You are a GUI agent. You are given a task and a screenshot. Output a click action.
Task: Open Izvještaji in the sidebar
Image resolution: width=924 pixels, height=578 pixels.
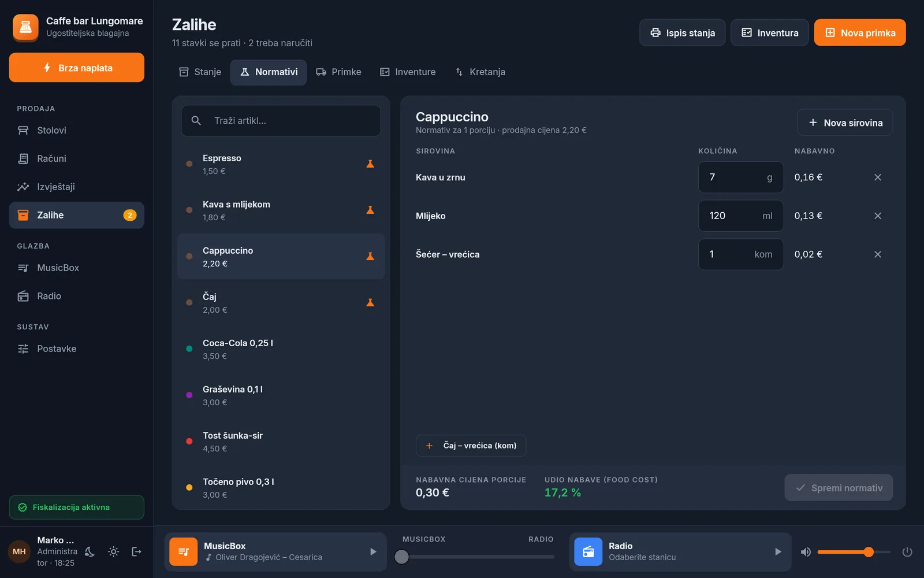[x=77, y=187]
